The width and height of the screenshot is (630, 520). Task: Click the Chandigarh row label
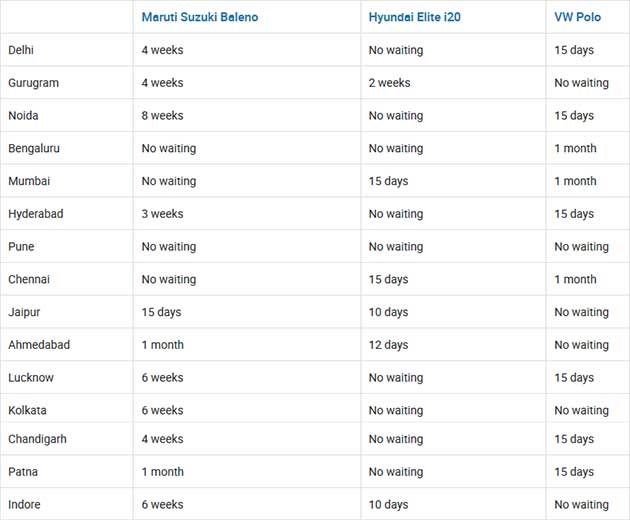coord(39,439)
